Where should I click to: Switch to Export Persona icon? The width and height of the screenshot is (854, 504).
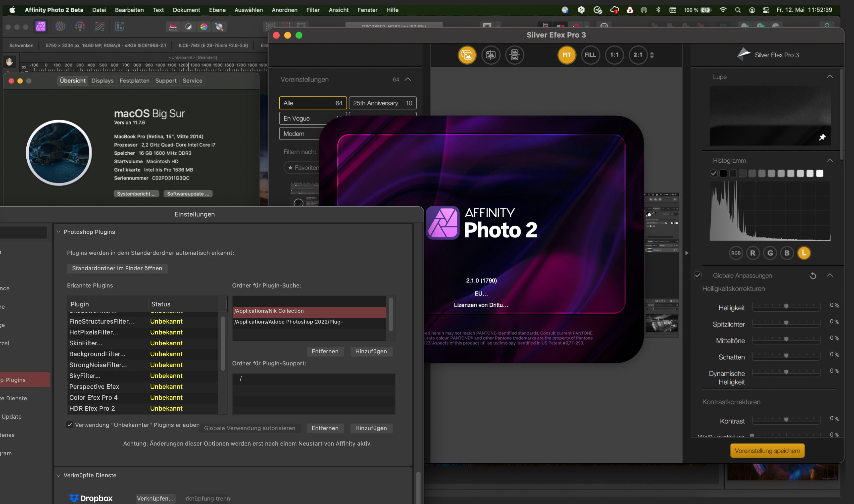[x=119, y=27]
